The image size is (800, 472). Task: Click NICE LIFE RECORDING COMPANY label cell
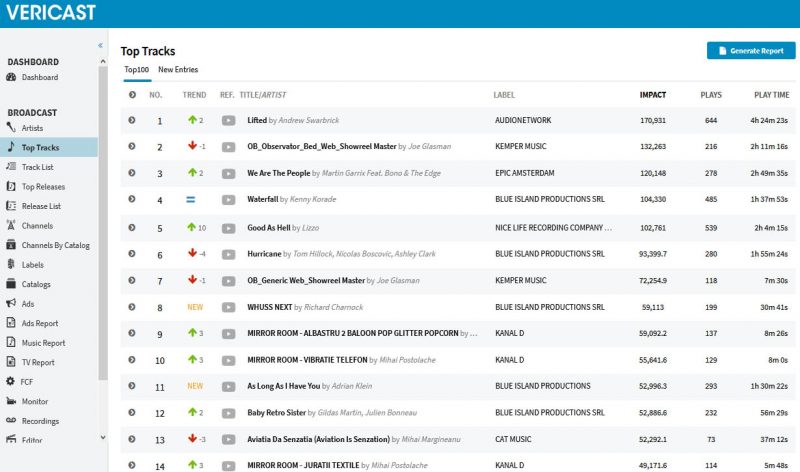coord(553,228)
